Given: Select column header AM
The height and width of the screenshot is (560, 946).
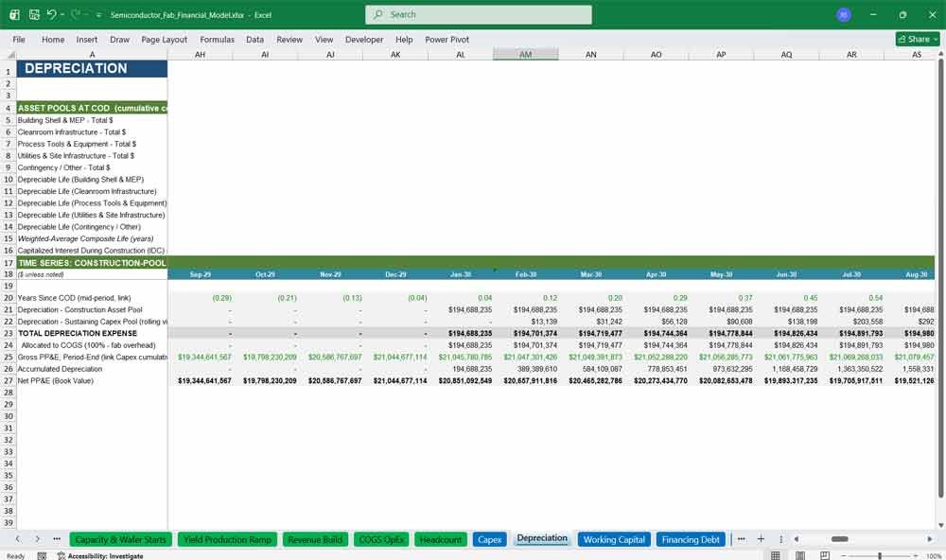Looking at the screenshot, I should [x=525, y=54].
